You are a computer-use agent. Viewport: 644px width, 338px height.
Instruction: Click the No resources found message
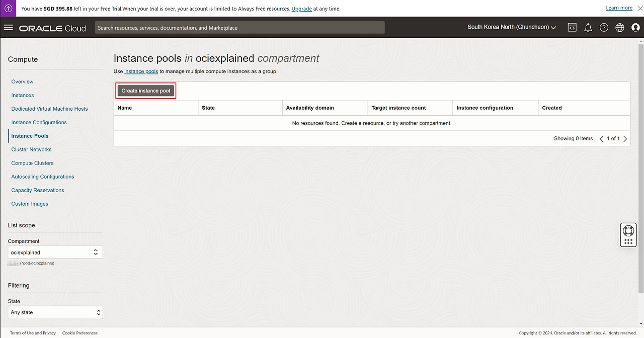(372, 123)
